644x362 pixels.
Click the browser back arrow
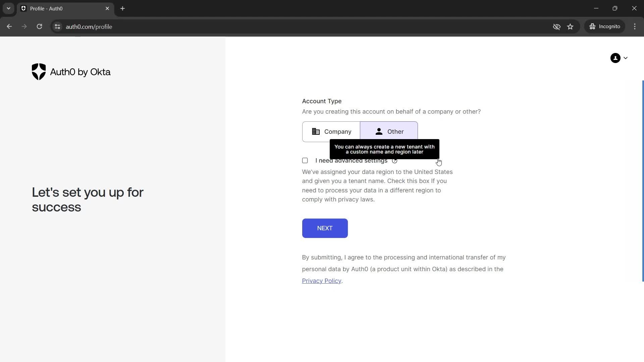coord(9,26)
